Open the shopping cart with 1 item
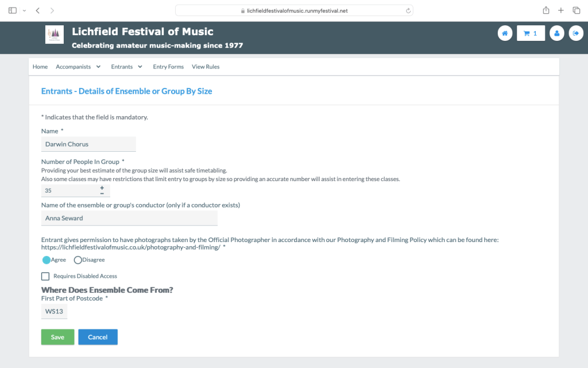 point(531,33)
